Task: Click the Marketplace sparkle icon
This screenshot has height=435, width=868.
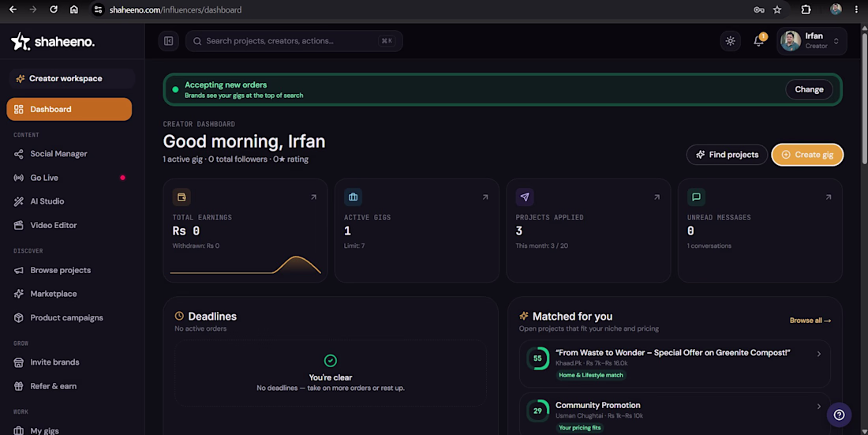Action: point(19,294)
